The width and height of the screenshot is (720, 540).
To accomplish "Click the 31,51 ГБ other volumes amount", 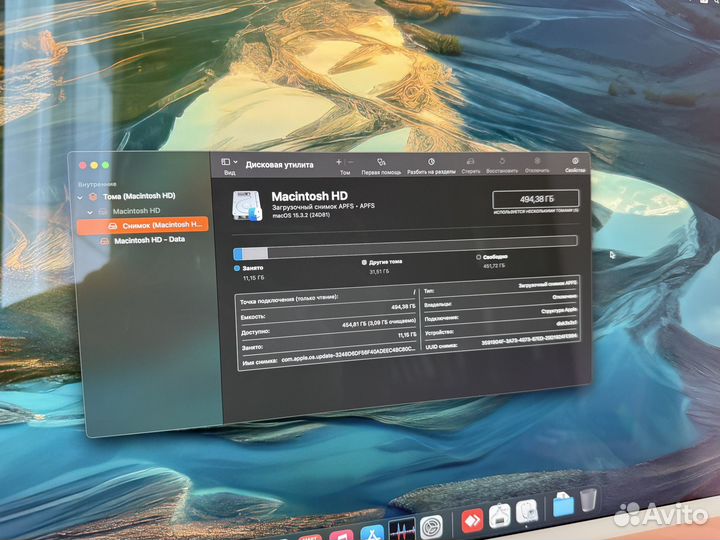I will 379,272.
